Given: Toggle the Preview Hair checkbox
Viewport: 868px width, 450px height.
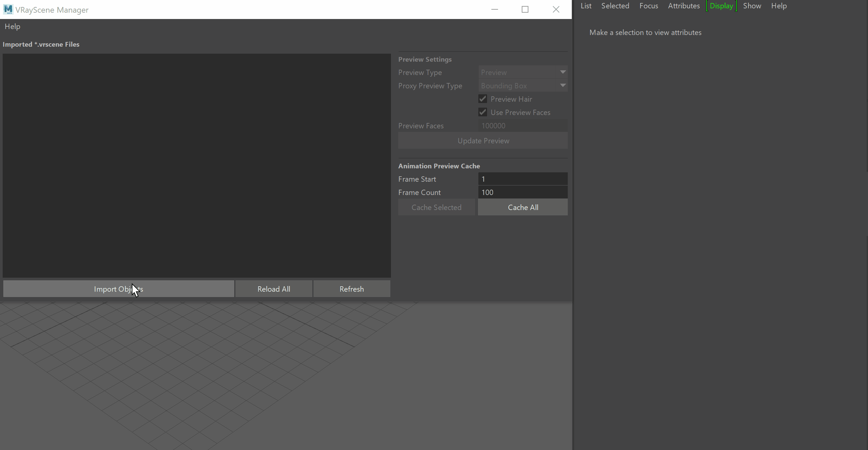Looking at the screenshot, I should pyautogui.click(x=482, y=99).
